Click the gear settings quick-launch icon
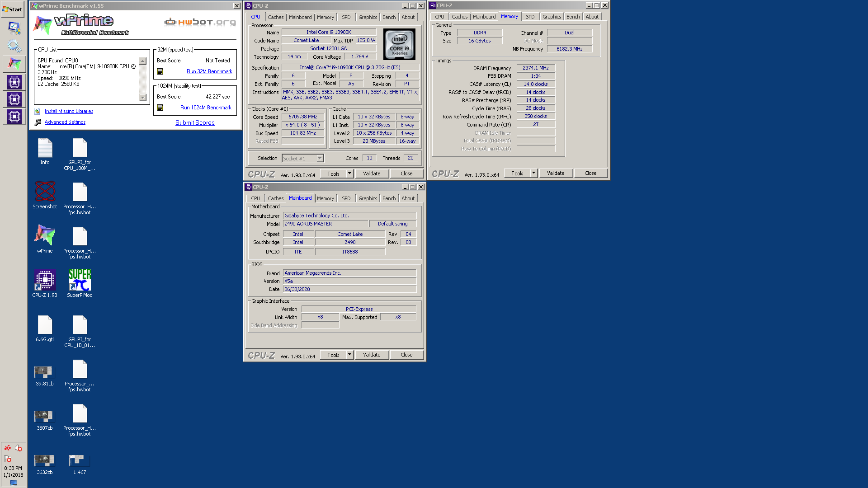Screen dimensions: 868x488 [14, 46]
